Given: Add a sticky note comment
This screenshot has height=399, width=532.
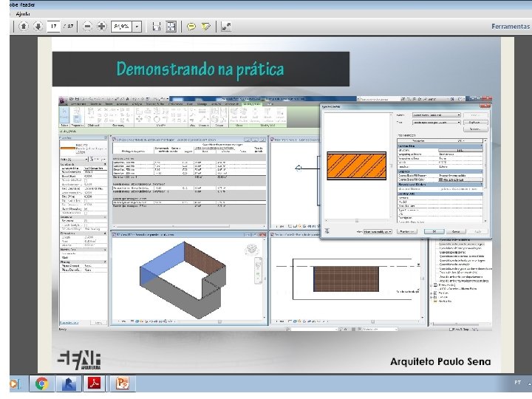Looking at the screenshot, I should 191,27.
